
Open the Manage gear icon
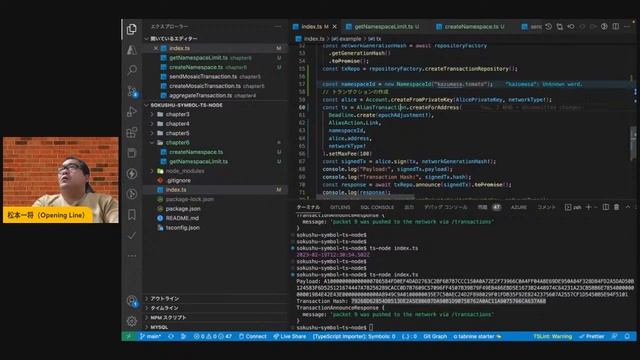131,322
